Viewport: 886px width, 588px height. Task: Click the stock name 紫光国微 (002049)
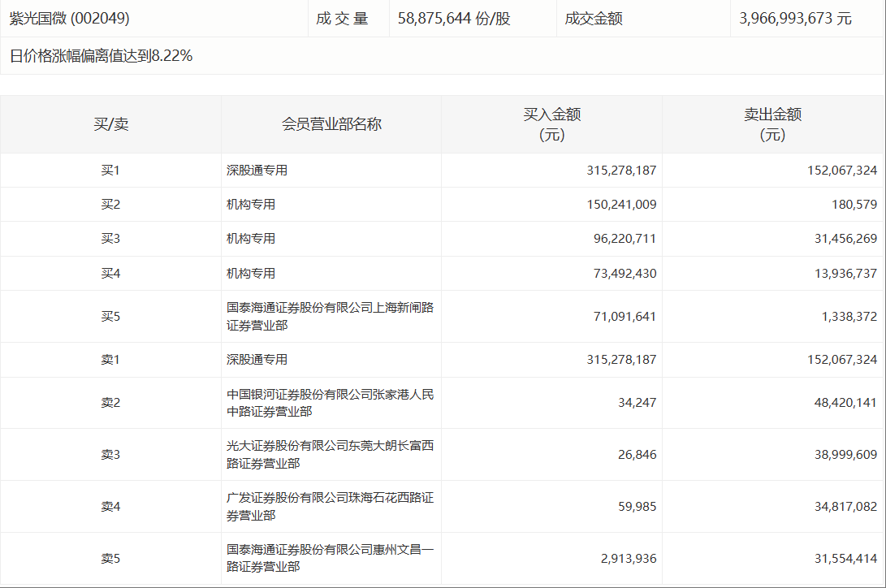pos(70,19)
